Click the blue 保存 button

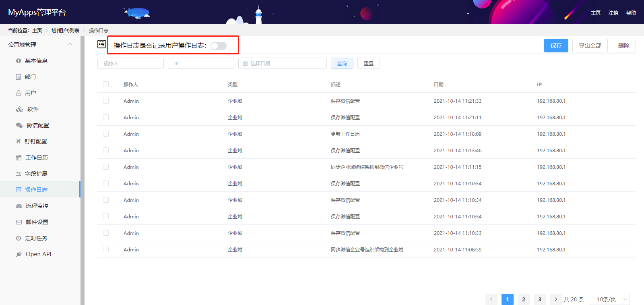pyautogui.click(x=556, y=46)
